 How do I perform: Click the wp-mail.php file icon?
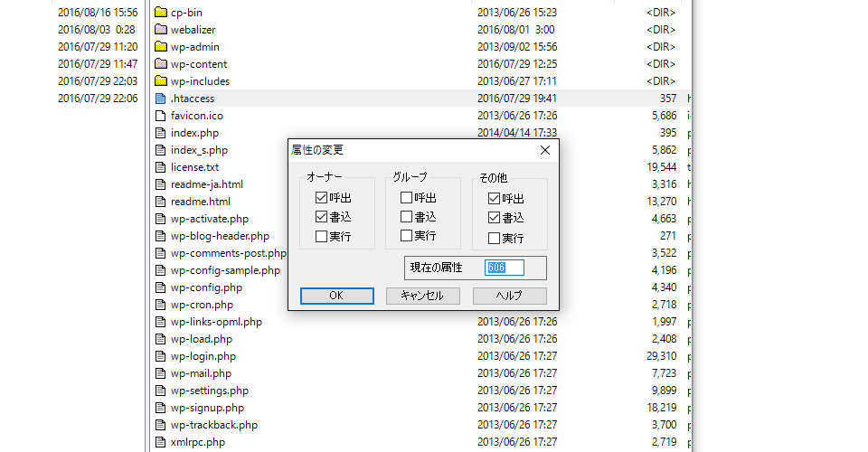coord(161,372)
